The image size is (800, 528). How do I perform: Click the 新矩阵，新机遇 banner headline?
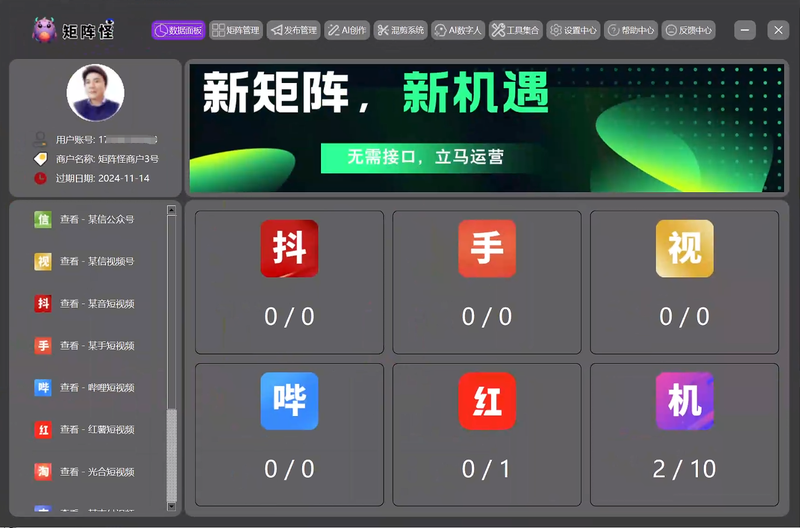376,93
